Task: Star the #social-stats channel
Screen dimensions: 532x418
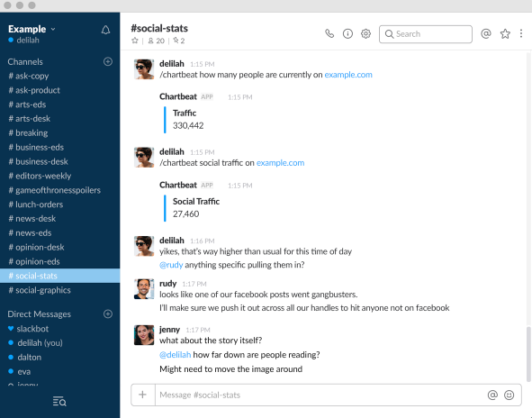Action: [135, 41]
